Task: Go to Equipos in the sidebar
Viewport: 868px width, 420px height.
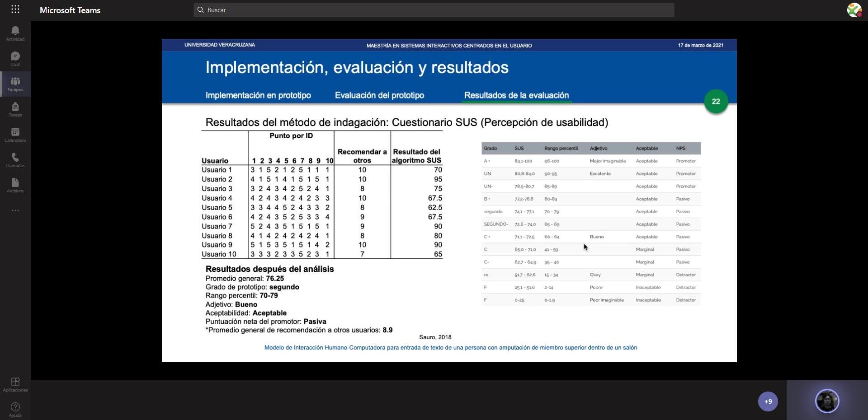Action: [15, 84]
